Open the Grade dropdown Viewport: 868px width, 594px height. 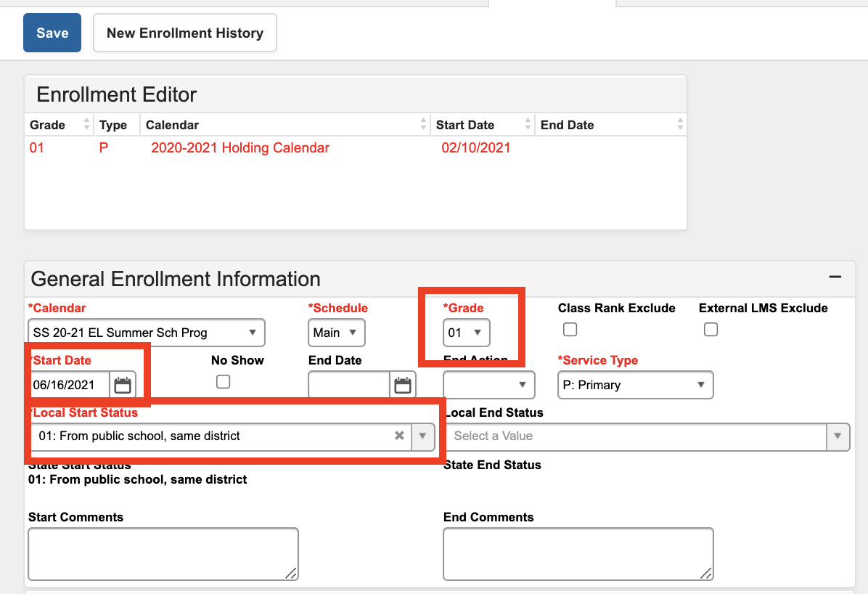[466, 333]
